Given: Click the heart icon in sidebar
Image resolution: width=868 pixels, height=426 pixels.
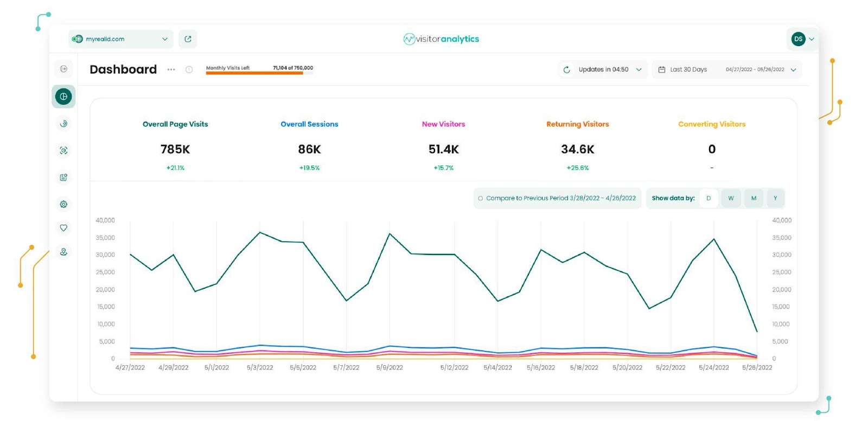Looking at the screenshot, I should (x=63, y=228).
